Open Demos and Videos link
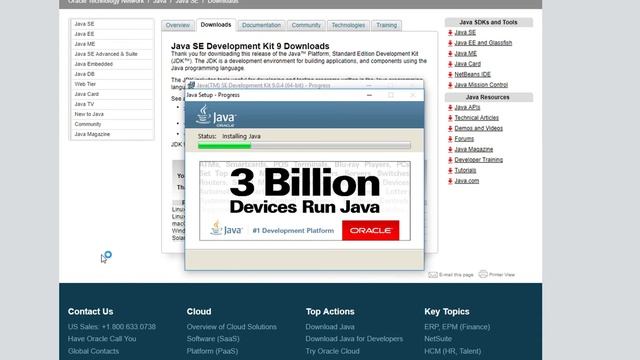 tap(478, 129)
